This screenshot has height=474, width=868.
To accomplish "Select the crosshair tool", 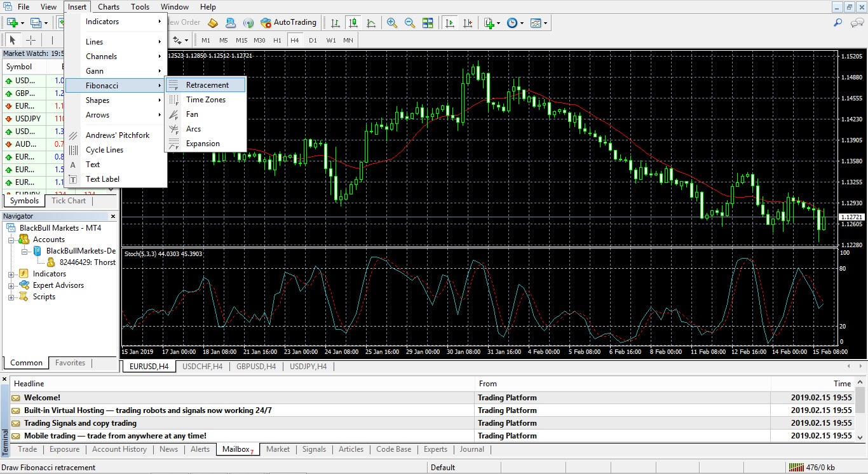I will pyautogui.click(x=31, y=40).
